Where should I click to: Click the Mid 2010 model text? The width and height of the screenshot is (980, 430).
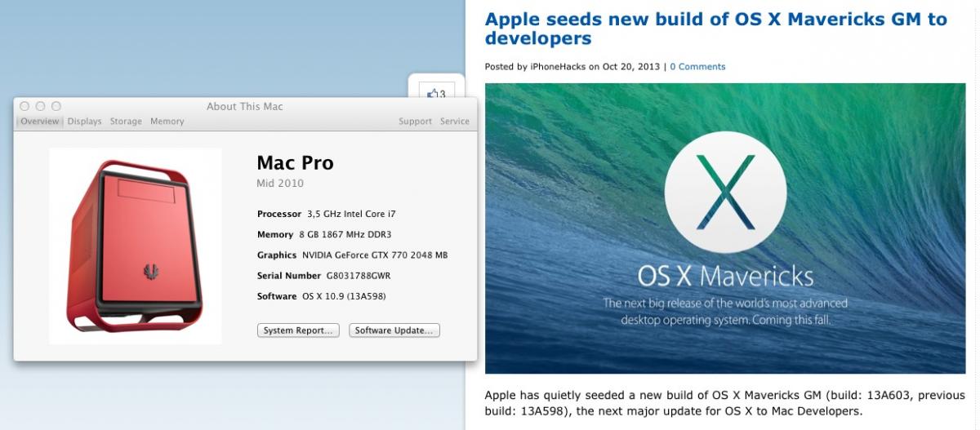280,184
